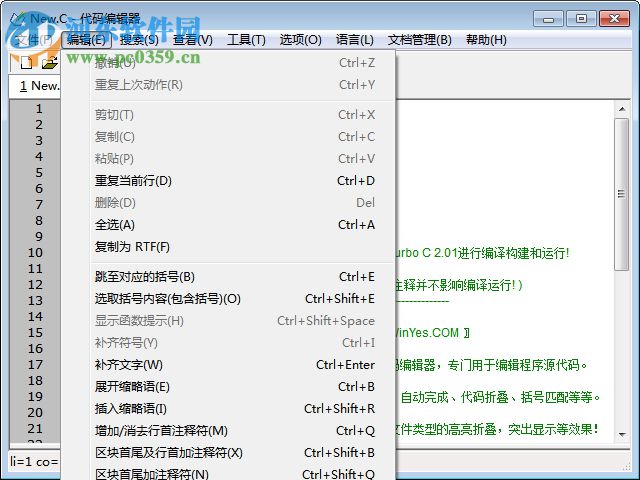Switch to the 1 New.C document tab
This screenshot has width=640, height=480.
coord(36,86)
